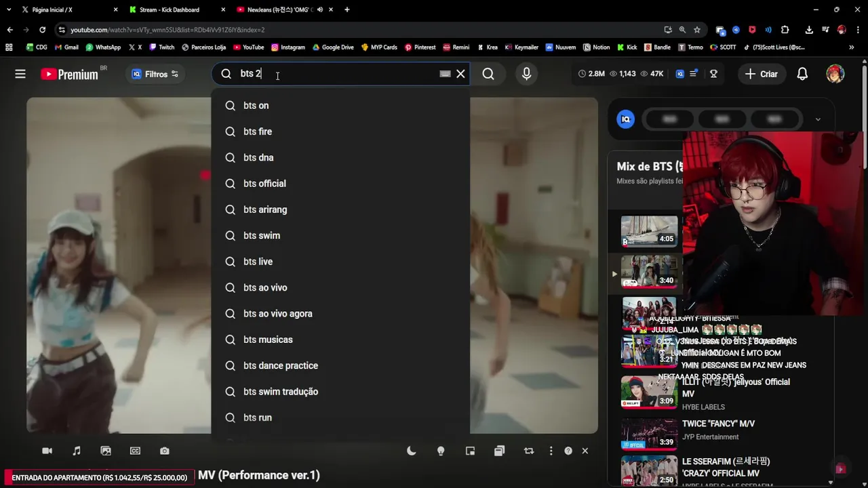Choose suggestion 'bts fire'
The height and width of the screenshot is (488, 868).
(340, 131)
